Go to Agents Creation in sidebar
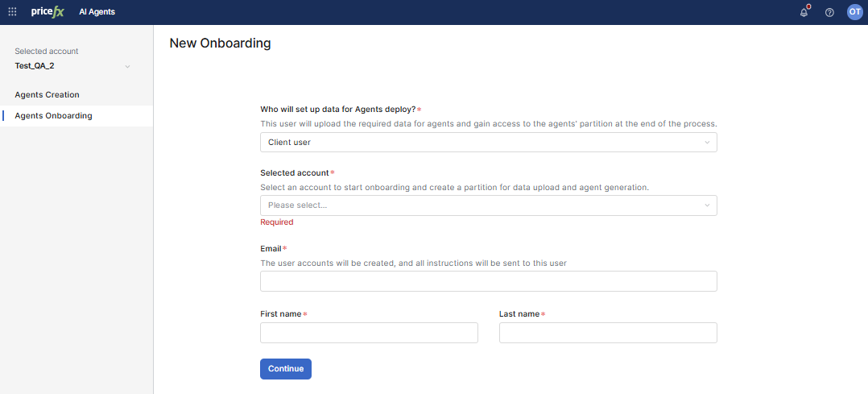Screen dimensions: 868x394 (47, 95)
